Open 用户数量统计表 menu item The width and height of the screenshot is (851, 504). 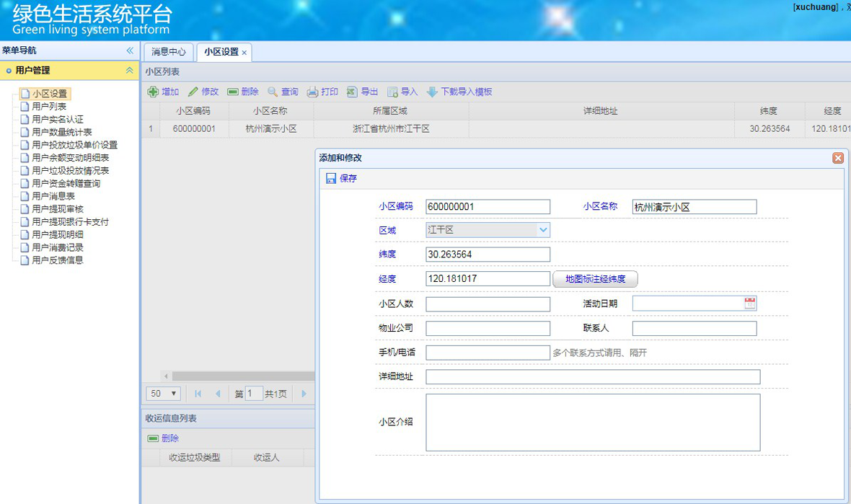[x=62, y=133]
